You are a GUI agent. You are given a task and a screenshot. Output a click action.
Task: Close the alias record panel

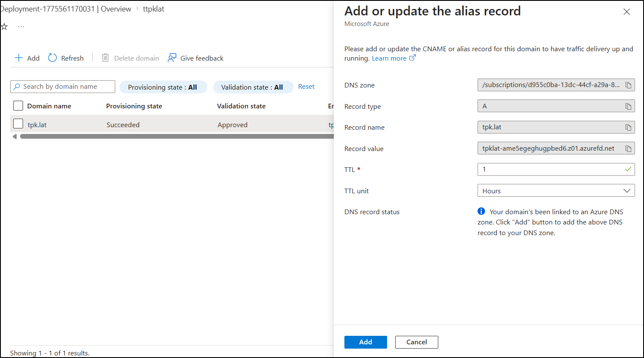click(x=627, y=12)
